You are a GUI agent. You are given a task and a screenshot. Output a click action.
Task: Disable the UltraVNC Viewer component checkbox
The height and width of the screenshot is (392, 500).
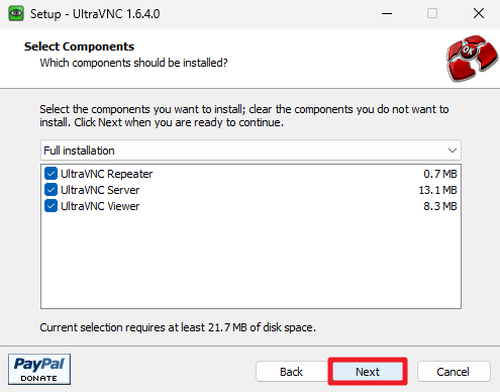51,206
